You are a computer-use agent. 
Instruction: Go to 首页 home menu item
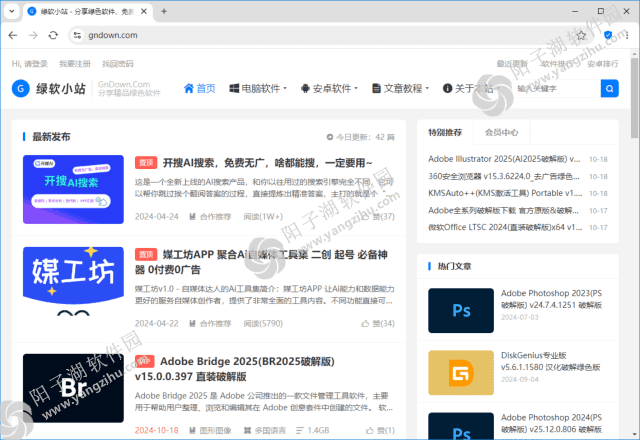(x=200, y=89)
